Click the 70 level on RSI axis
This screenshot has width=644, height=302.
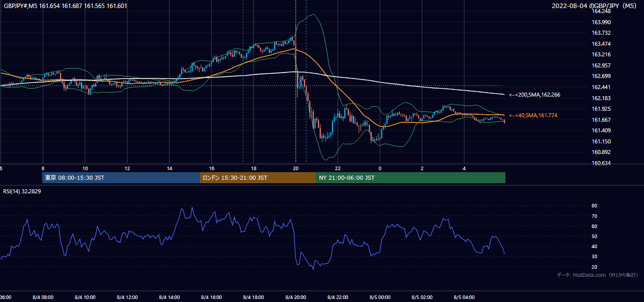coord(594,216)
